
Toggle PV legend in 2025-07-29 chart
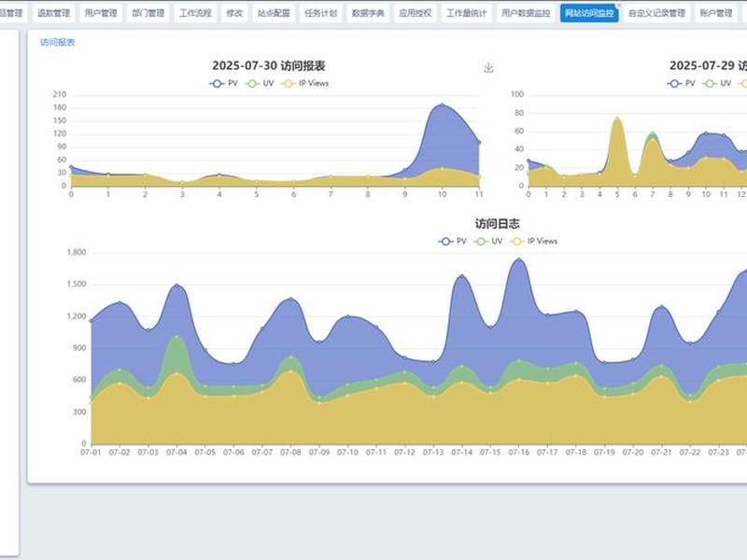681,83
